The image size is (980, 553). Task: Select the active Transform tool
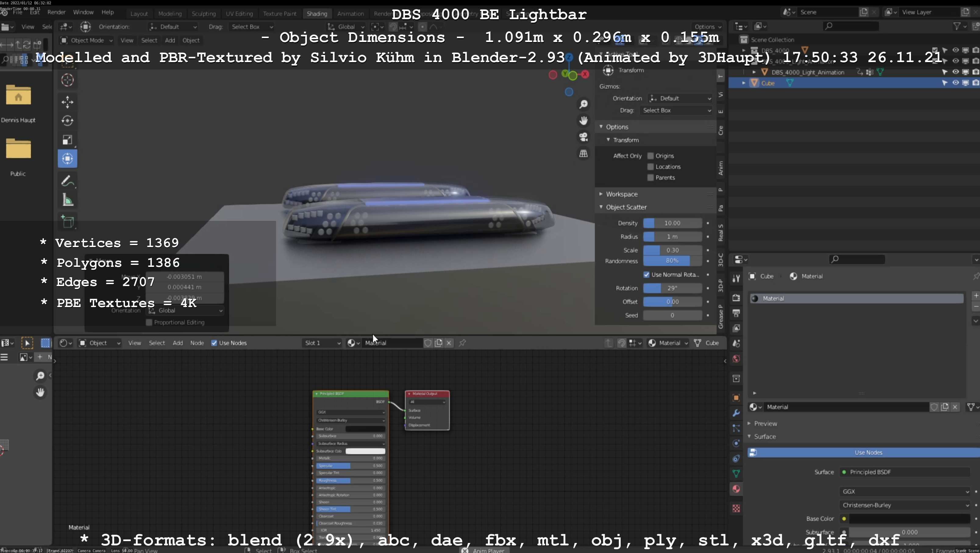(67, 159)
